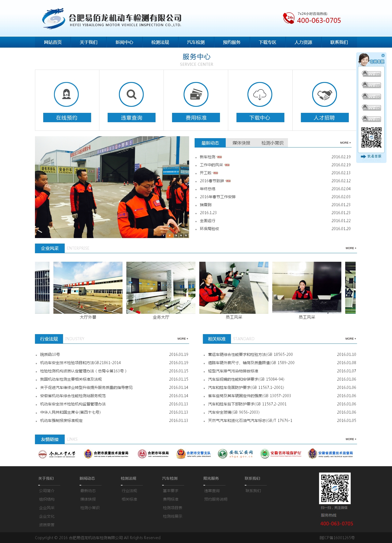
Task: Click the cloud download center icon
Action: pyautogui.click(x=260, y=94)
